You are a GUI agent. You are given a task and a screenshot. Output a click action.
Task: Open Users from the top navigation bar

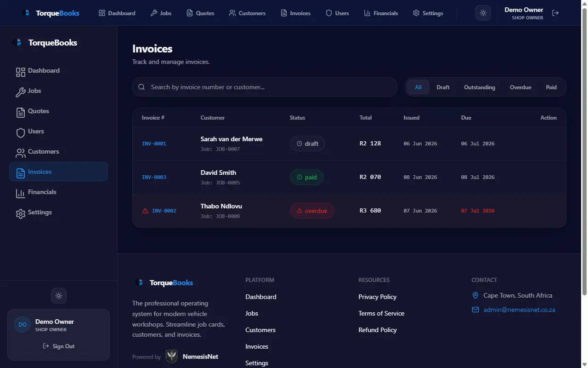coord(337,13)
